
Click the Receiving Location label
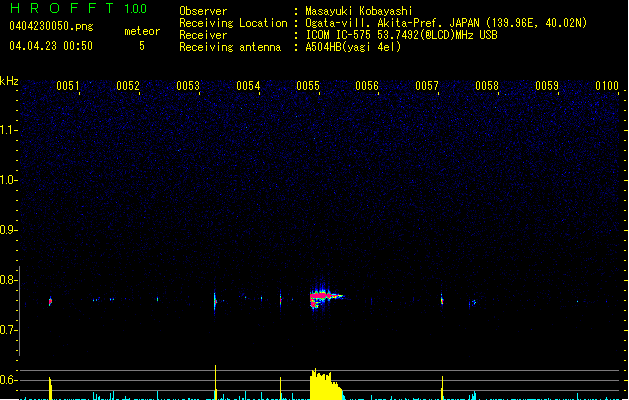[x=233, y=23]
